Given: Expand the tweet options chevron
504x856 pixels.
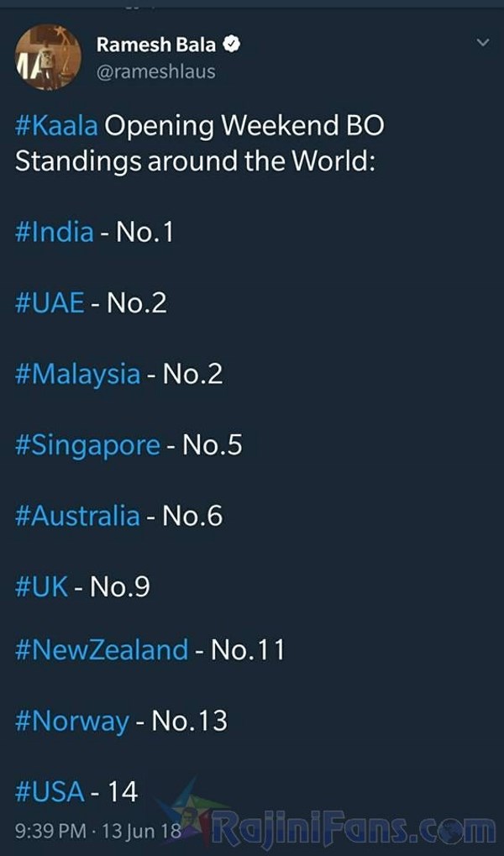Looking at the screenshot, I should coord(482,41).
